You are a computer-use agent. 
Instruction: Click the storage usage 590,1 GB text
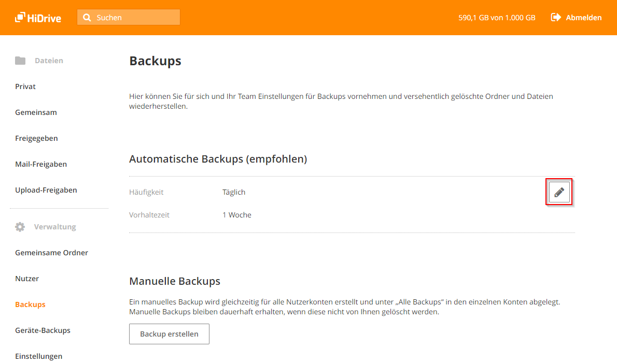pyautogui.click(x=497, y=18)
